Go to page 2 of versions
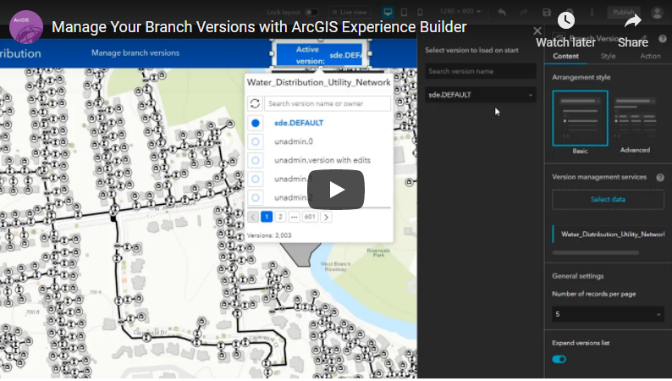 point(280,217)
